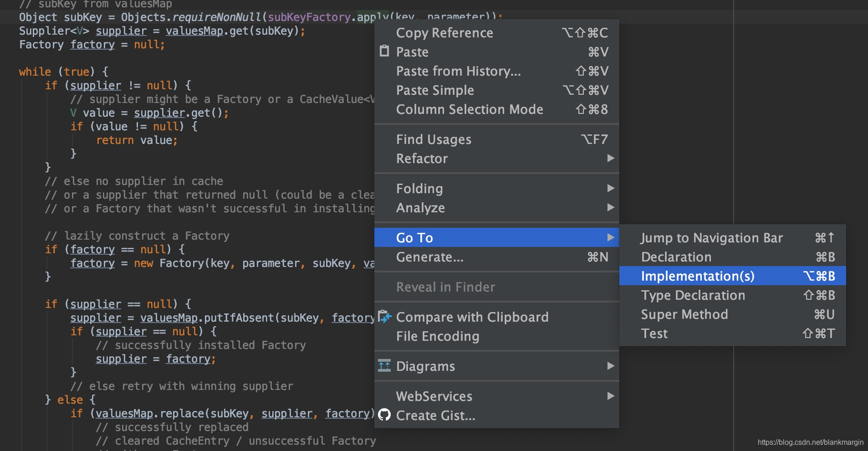Viewport: 868px width, 451px height.
Task: Select Jump to Navigation Bar
Action: (732, 238)
